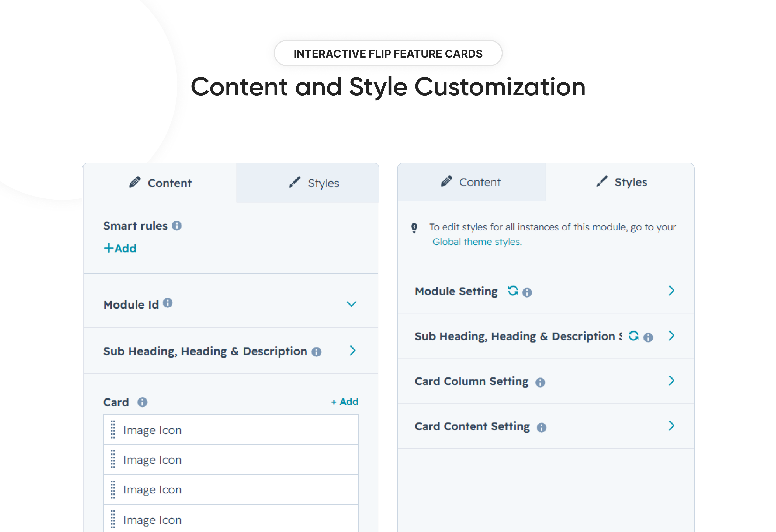Open the Global theme styles link
The image size is (776, 532).
pos(477,241)
